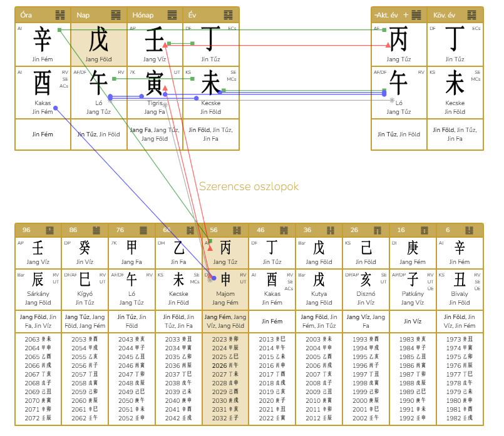
Task: Open the hexagram icon in Hónap header
Action: click(x=172, y=15)
